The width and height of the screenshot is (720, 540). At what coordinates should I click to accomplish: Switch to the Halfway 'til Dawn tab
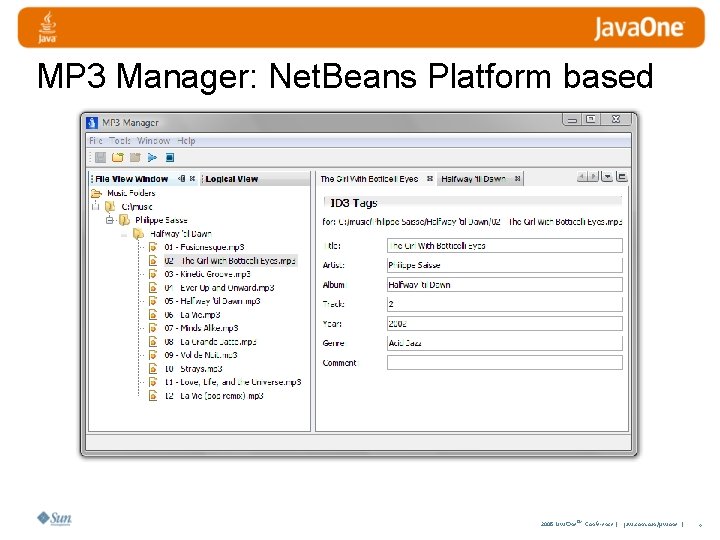pos(473,179)
